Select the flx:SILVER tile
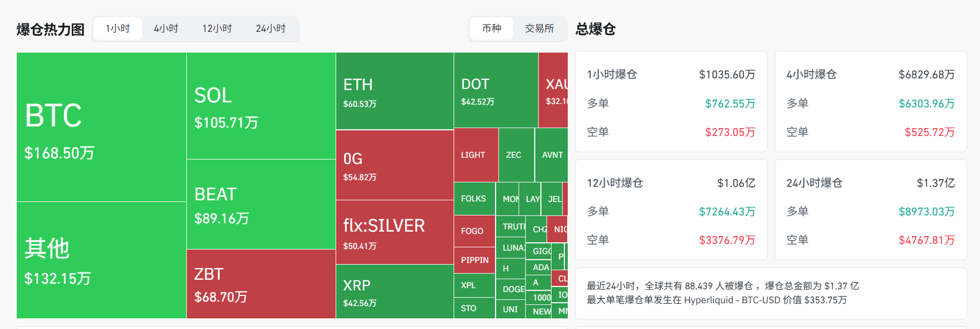 click(x=394, y=232)
